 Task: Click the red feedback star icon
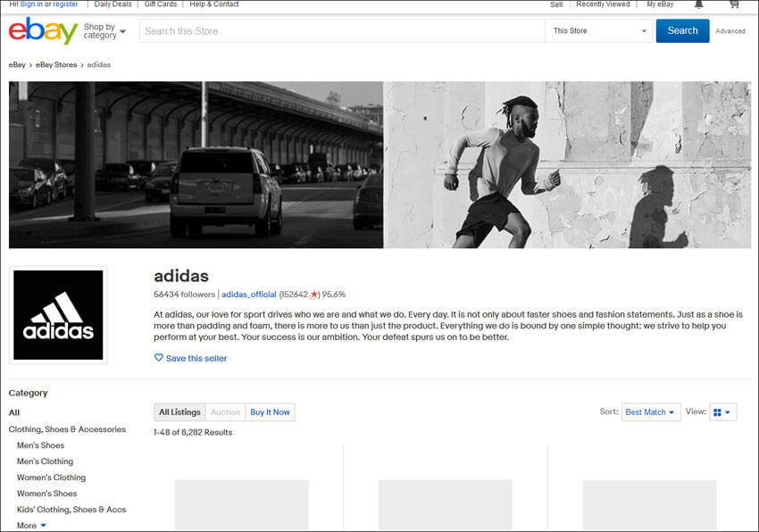coord(314,295)
